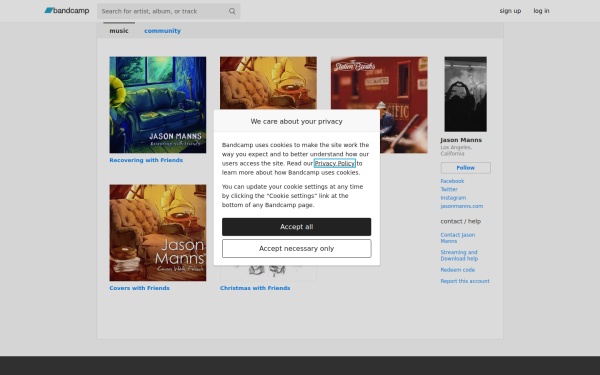Open the Privacy Policy link in dialog
Viewport: 600px width, 375px height.
click(334, 163)
